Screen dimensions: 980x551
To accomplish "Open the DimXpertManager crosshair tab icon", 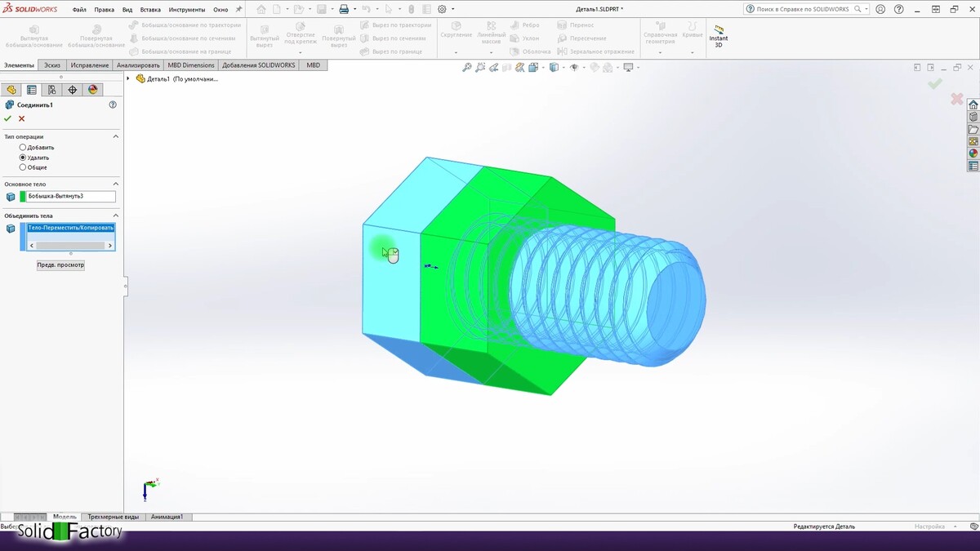I will tap(72, 90).
